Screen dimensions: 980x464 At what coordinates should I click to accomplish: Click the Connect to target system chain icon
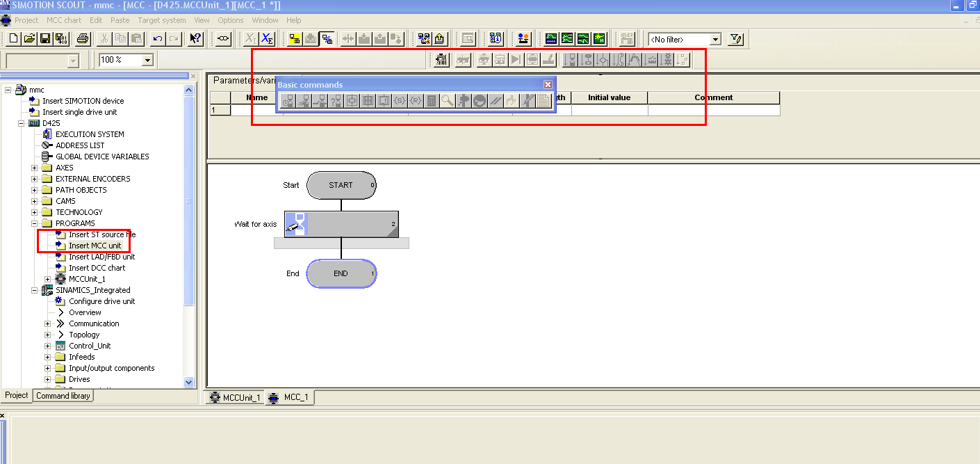tap(222, 39)
